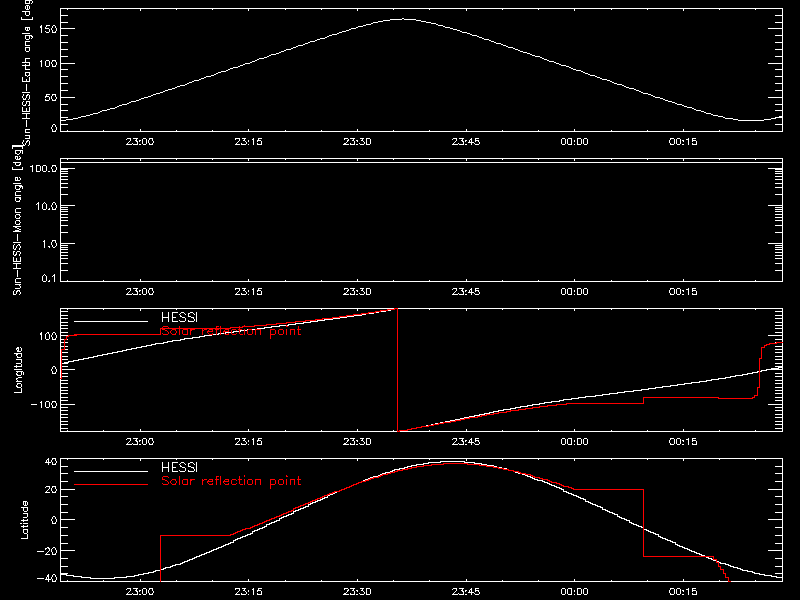Click 23:15 time label under Moon angle plot

click(248, 291)
